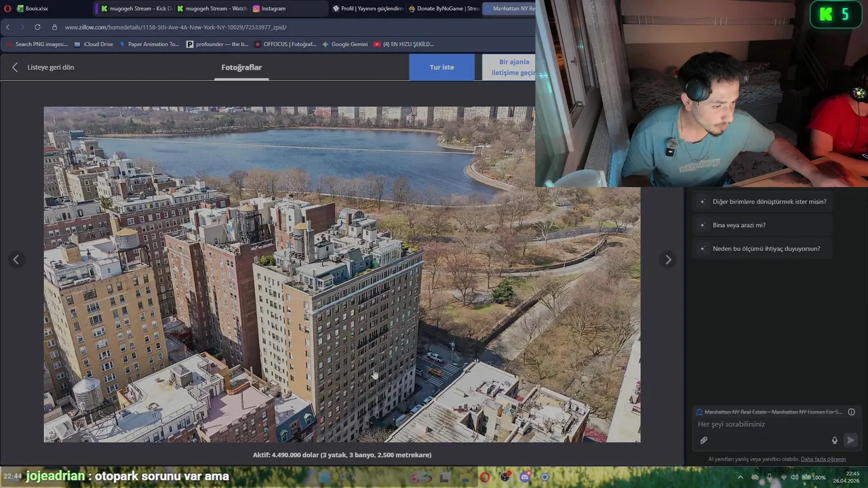868x488 pixels.
Task: Open Windows Start button in taskbar
Action: coord(323,477)
